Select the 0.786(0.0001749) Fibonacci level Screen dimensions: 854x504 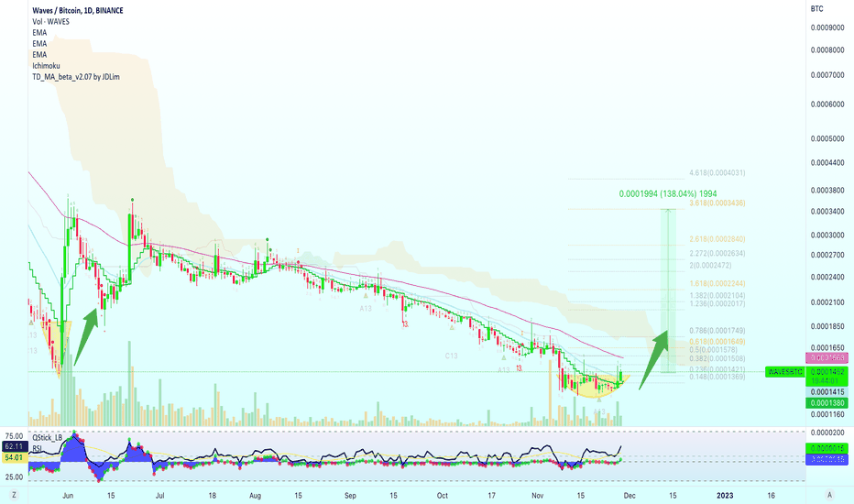[717, 330]
